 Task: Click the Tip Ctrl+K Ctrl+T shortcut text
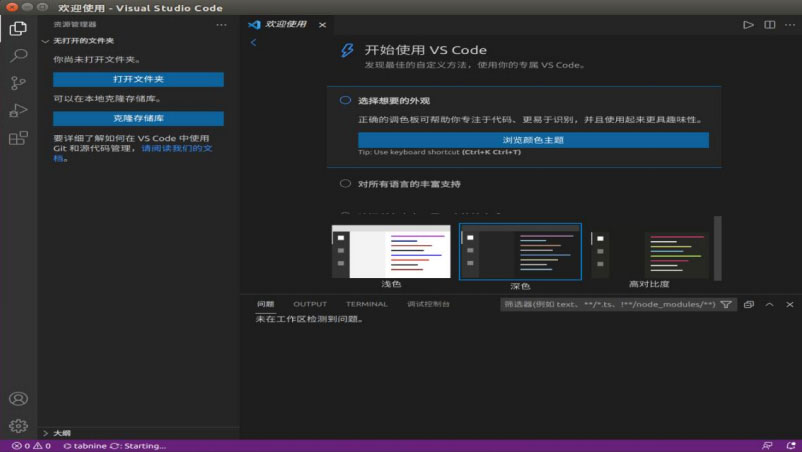[439, 152]
